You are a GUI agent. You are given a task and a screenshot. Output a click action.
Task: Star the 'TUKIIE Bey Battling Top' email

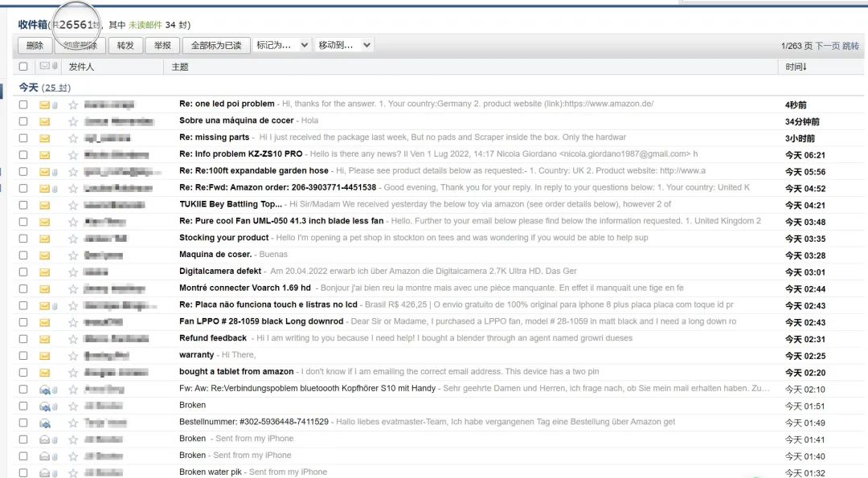coord(73,205)
